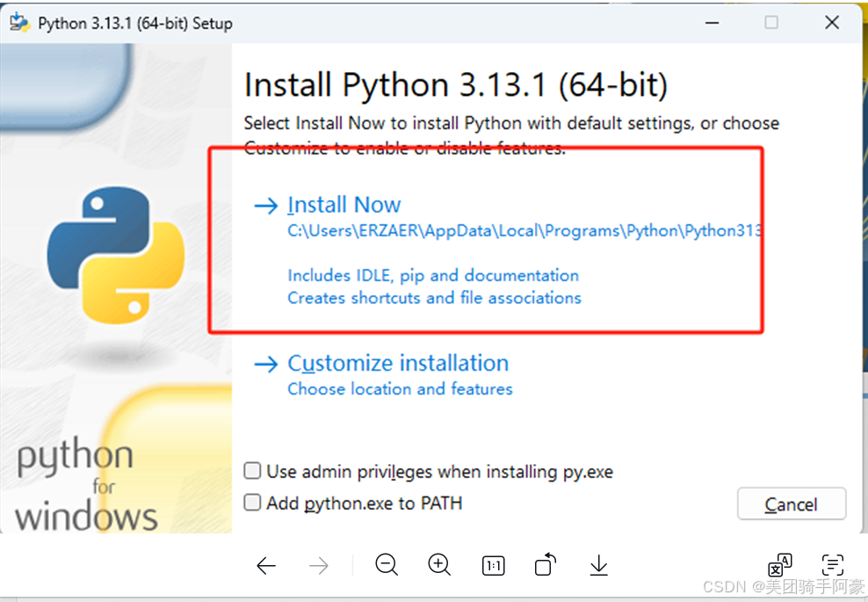Download the image with the download arrow

tap(598, 565)
